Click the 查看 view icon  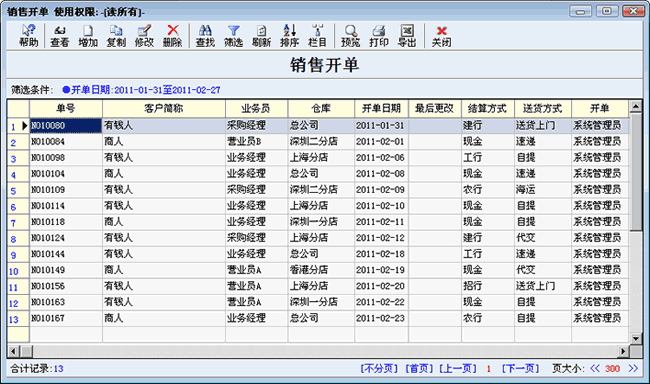pos(60,36)
